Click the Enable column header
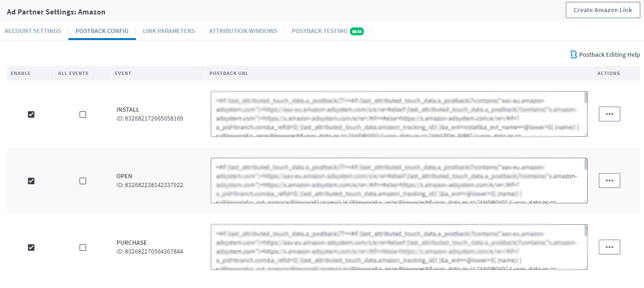This screenshot has width=644, height=288. click(20, 74)
